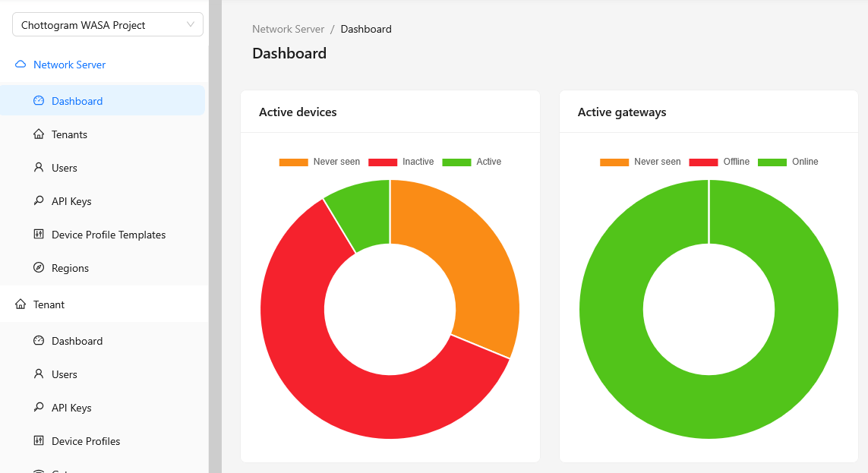
Task: Click the key icon beside Tenant API Keys
Action: point(39,407)
